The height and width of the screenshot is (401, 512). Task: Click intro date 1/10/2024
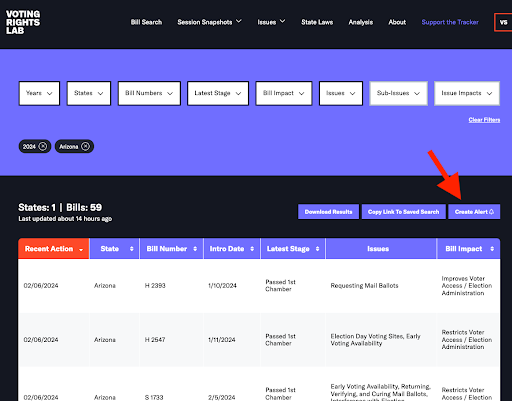(x=222, y=286)
